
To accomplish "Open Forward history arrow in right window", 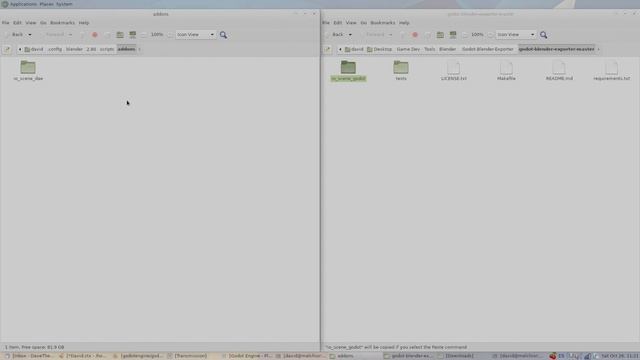I will tap(390, 35).
